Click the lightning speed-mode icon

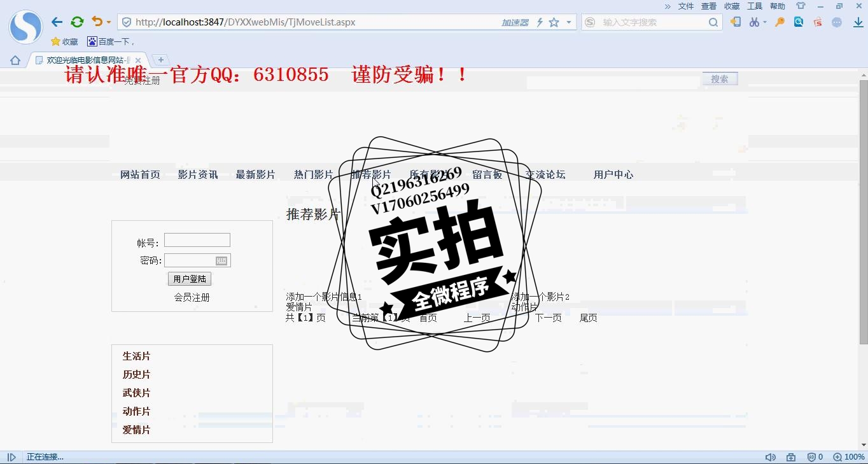point(540,22)
